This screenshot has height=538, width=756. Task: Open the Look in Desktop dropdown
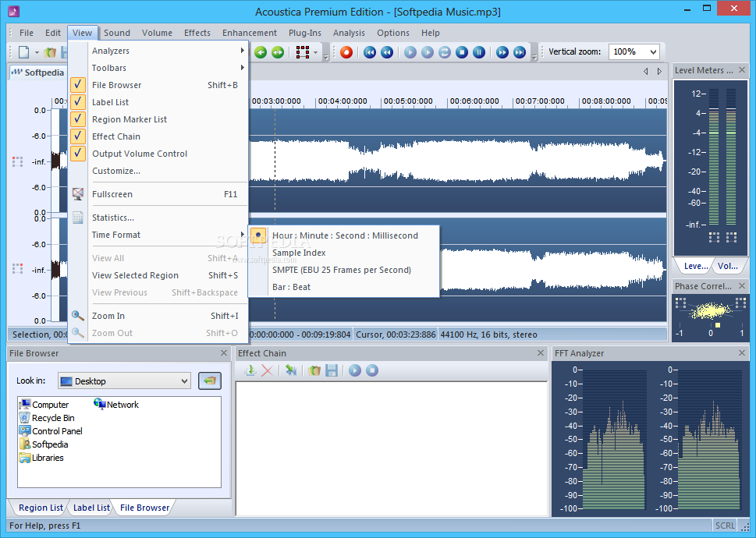tap(184, 381)
